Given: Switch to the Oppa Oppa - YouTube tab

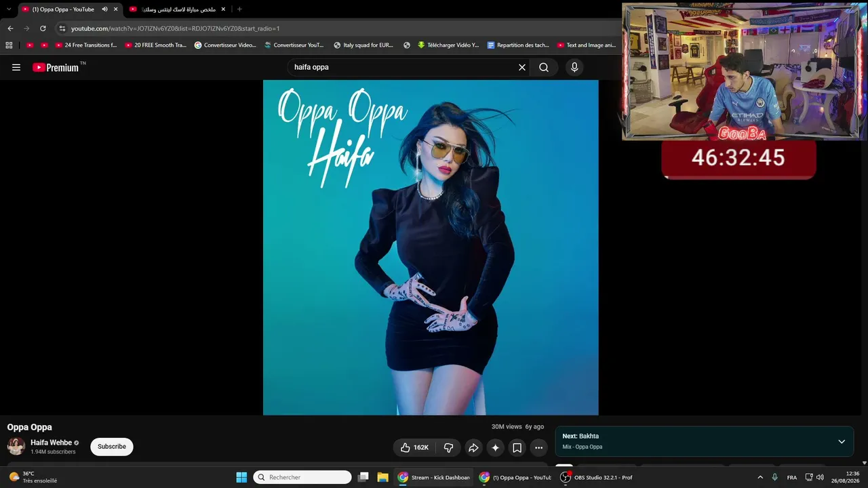Looking at the screenshot, I should tap(62, 9).
